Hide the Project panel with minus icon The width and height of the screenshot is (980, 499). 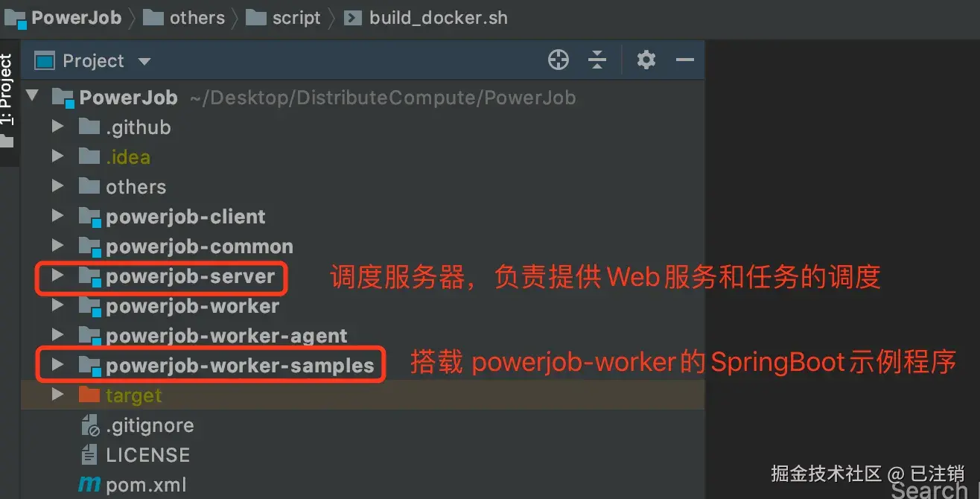click(685, 60)
